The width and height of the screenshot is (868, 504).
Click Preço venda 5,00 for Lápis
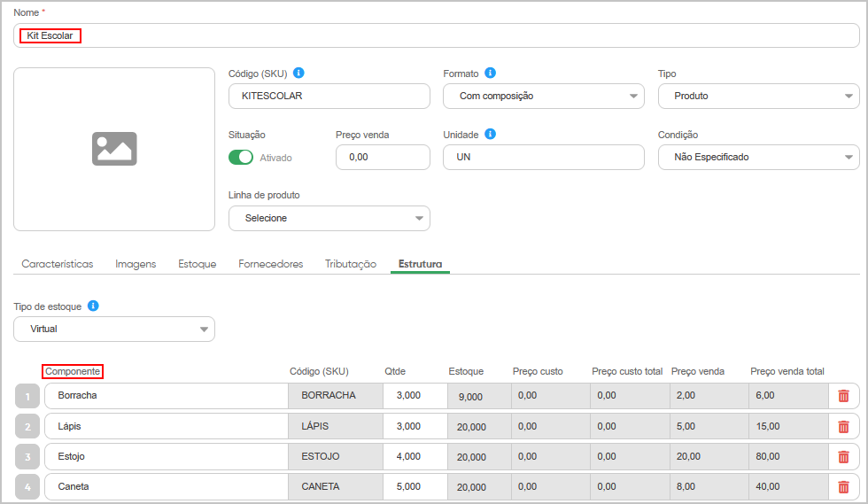click(x=709, y=426)
